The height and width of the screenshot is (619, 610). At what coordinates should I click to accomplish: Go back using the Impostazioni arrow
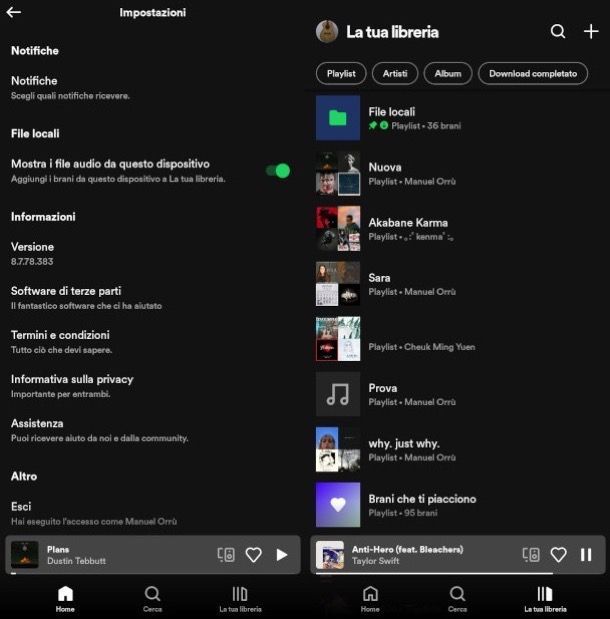(14, 12)
